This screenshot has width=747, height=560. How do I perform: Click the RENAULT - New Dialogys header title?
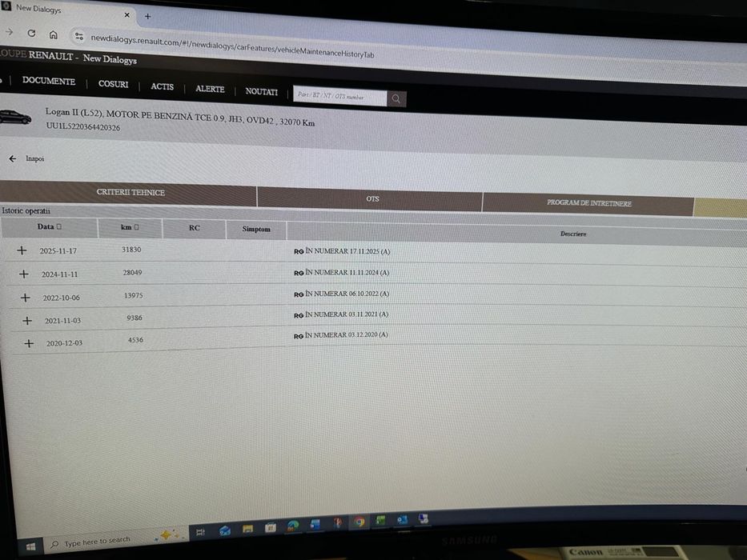pos(82,57)
